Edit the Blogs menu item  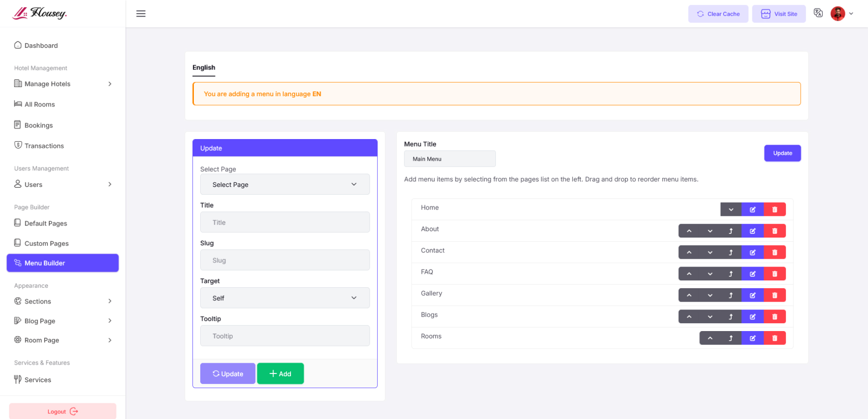(752, 317)
